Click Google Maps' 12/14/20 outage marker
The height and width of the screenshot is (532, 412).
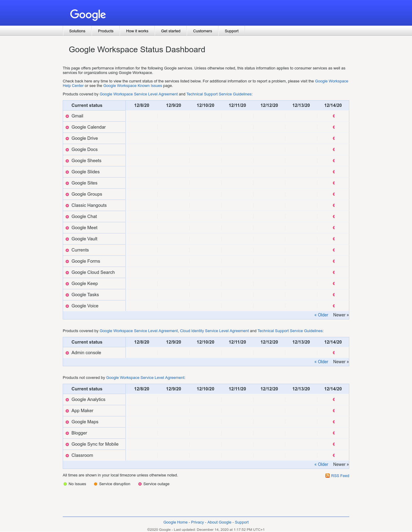click(334, 422)
